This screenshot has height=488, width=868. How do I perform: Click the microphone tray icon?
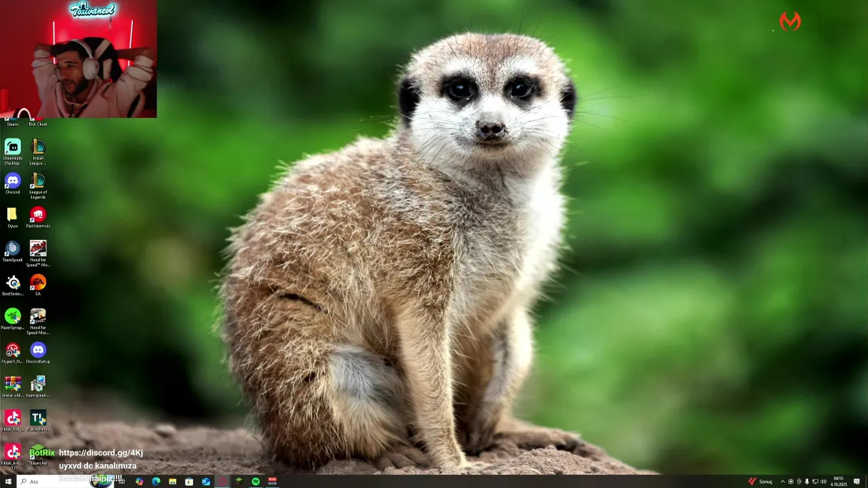pos(807,482)
